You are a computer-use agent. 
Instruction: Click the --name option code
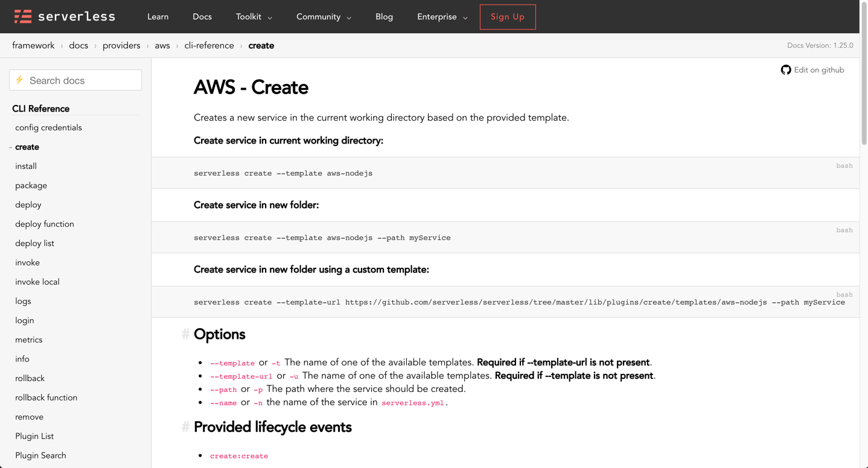coord(223,403)
